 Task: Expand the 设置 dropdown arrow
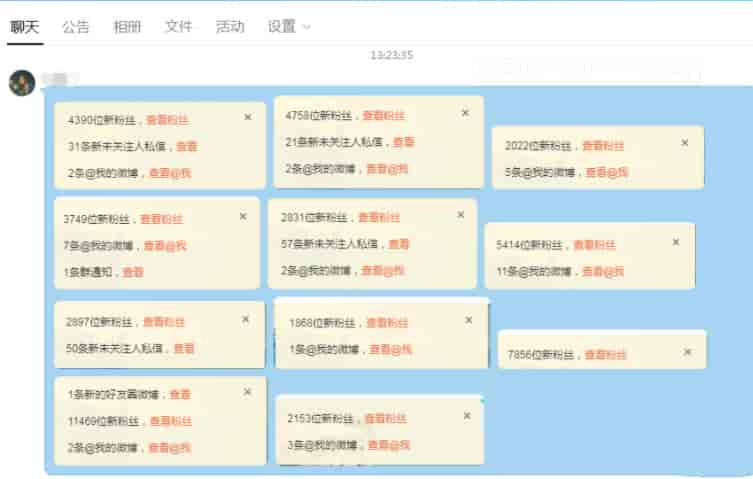(306, 27)
